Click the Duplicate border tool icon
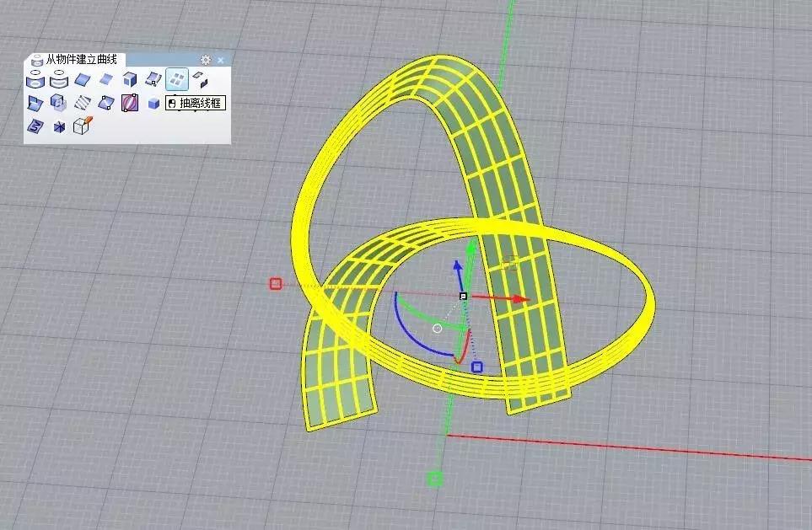 pyautogui.click(x=106, y=80)
